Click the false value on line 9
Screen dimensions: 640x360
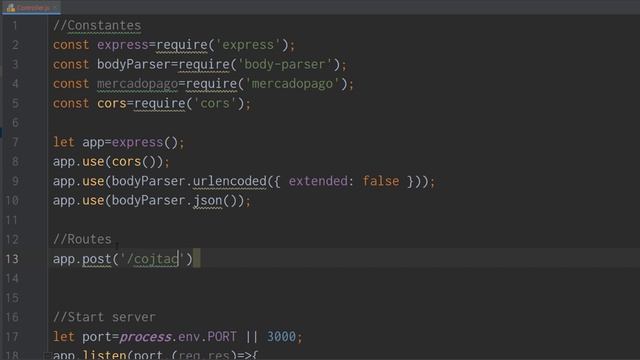click(381, 181)
